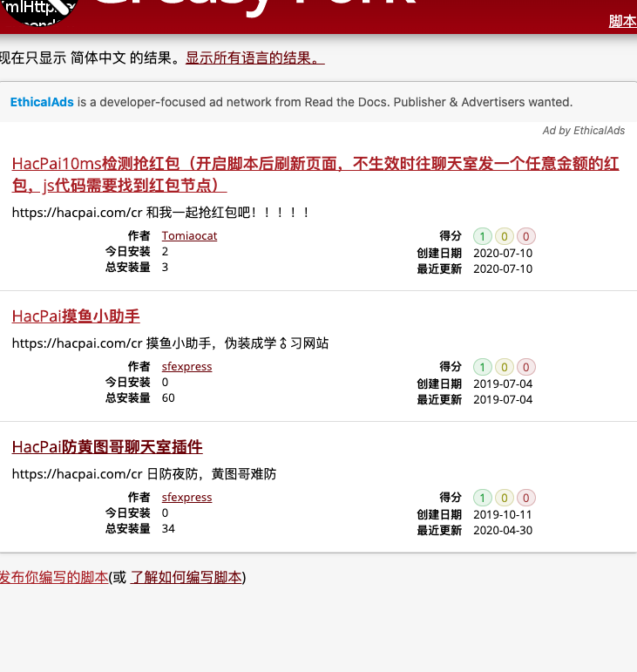Screen dimensions: 637x672
Task: Open the HacPai防黄图哥聊天室插件 script link
Action: 107,446
